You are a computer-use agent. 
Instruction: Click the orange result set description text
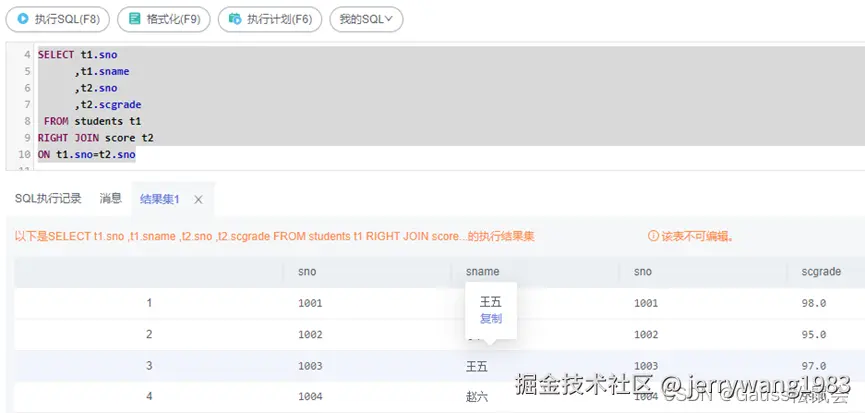pos(274,236)
